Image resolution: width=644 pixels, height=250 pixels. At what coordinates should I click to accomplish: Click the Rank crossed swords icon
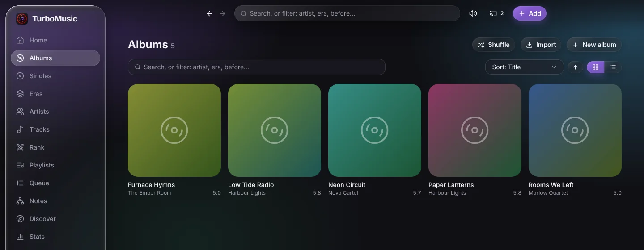click(20, 147)
